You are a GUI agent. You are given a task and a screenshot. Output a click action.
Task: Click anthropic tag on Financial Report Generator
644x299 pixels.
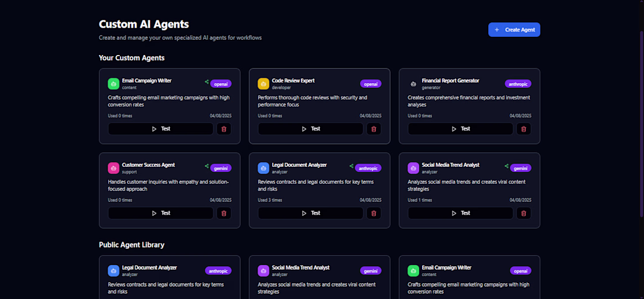518,84
